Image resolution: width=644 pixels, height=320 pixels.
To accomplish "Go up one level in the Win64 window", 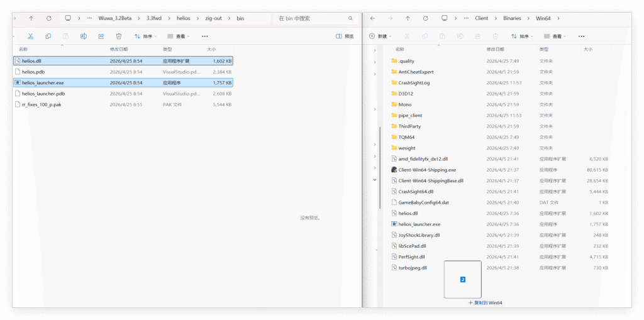I will pyautogui.click(x=408, y=18).
